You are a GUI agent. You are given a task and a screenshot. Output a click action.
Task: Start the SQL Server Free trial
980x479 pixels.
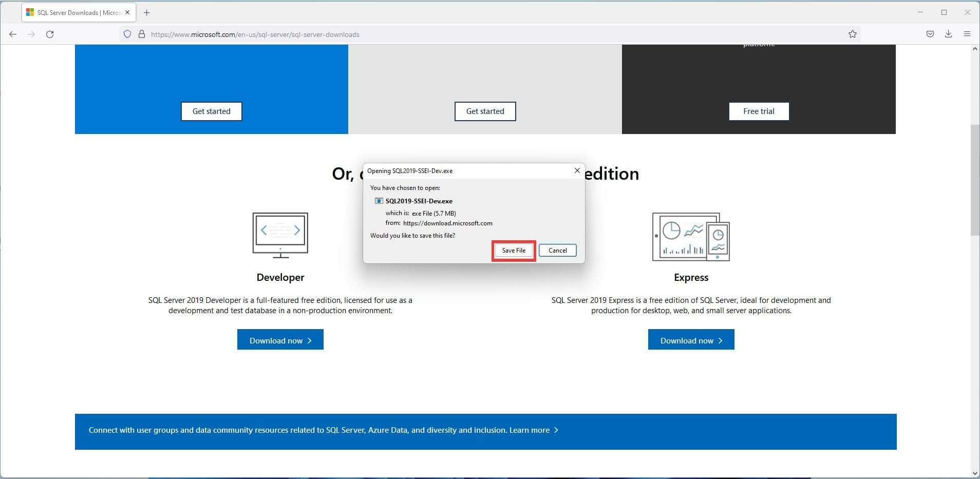758,111
